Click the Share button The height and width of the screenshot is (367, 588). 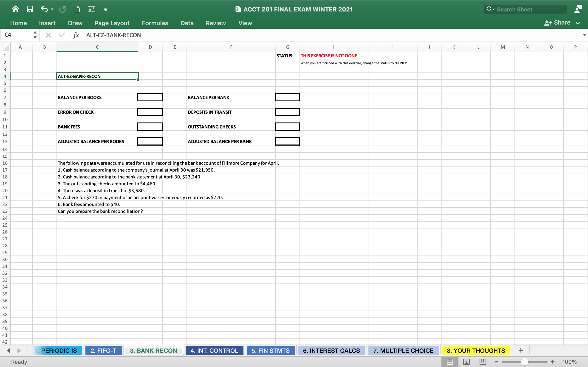point(558,23)
